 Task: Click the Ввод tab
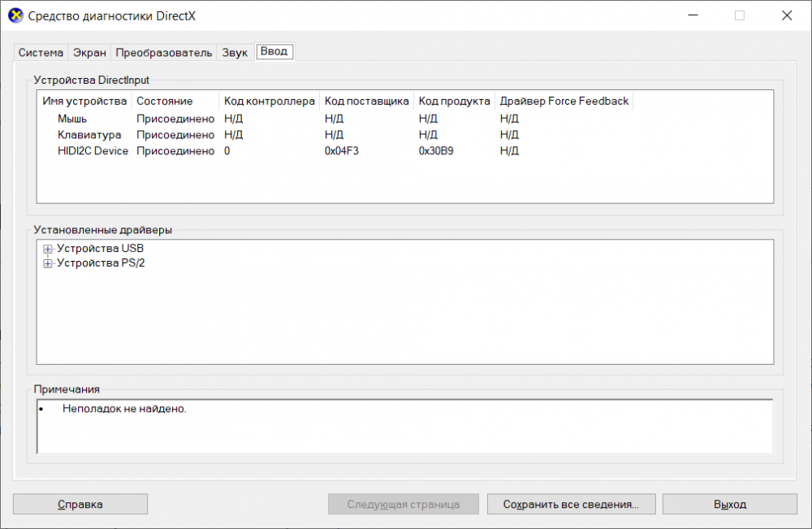click(274, 51)
